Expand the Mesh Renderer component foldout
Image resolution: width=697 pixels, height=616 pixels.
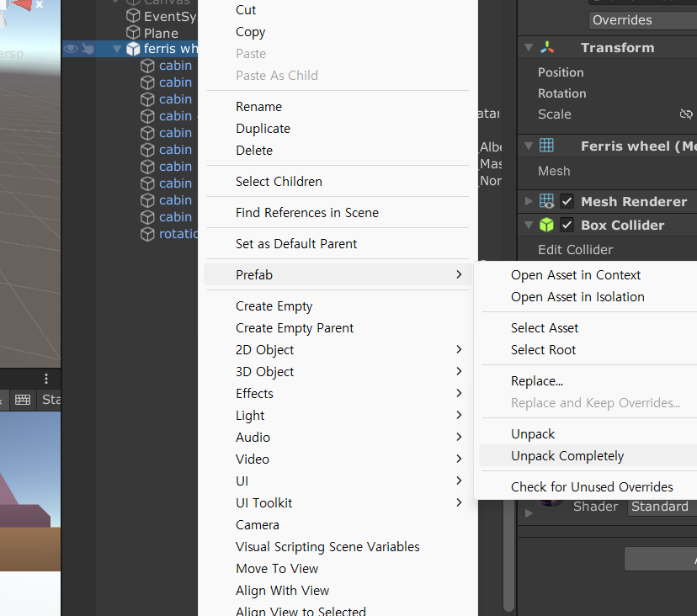[529, 201]
